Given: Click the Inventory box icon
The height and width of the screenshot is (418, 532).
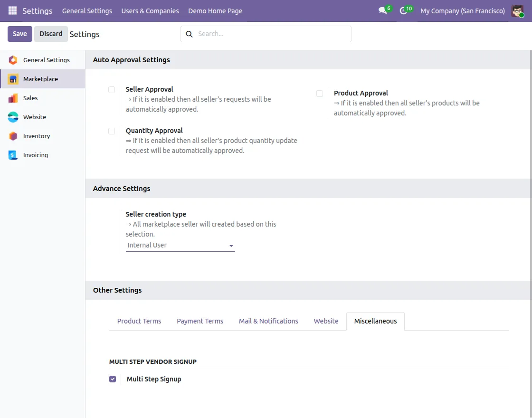Looking at the screenshot, I should tap(13, 136).
